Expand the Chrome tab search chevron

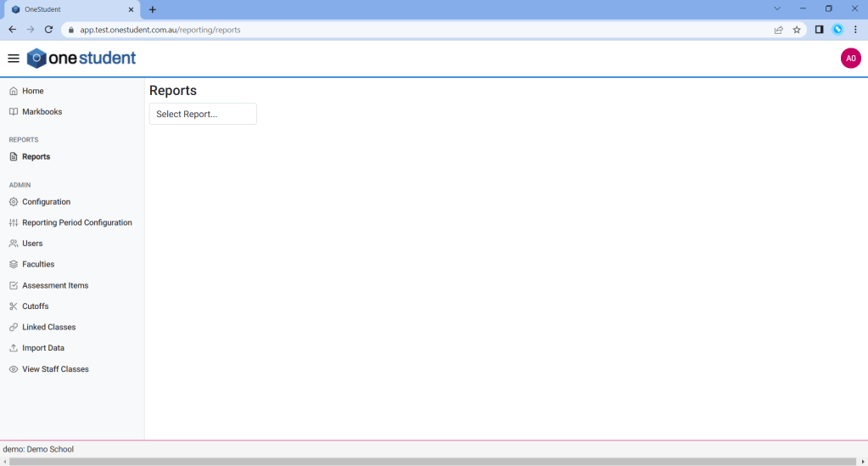(x=776, y=8)
